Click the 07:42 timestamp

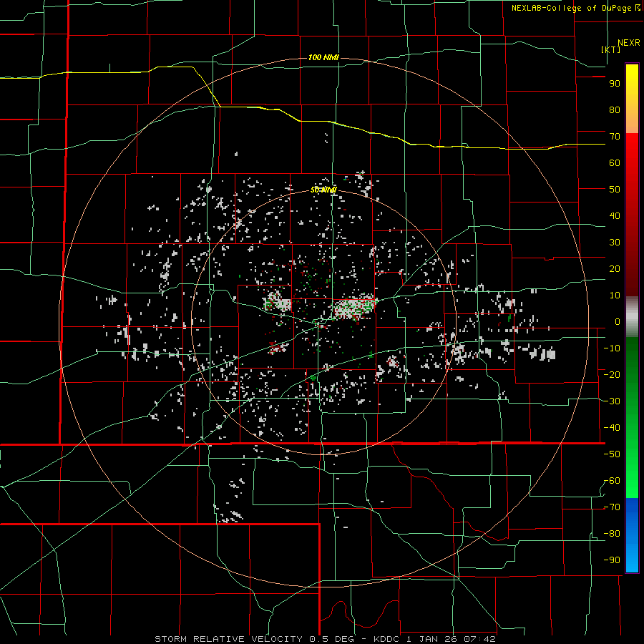pyautogui.click(x=479, y=639)
